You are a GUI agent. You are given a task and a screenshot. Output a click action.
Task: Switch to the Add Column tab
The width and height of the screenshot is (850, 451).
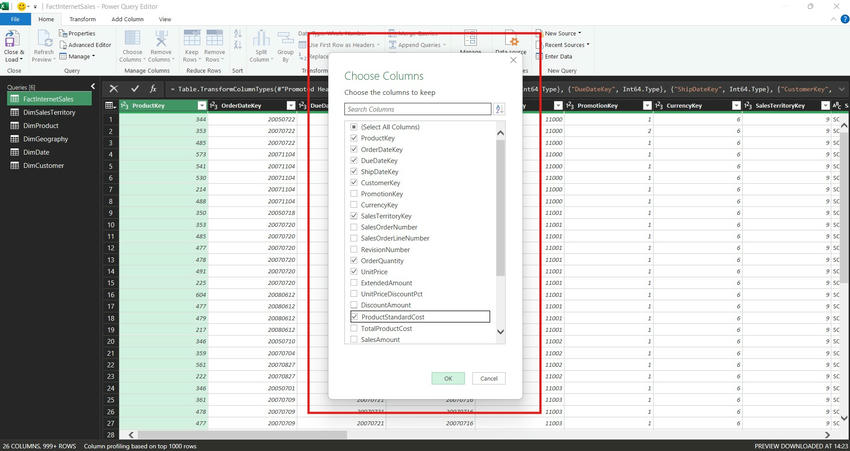point(127,19)
